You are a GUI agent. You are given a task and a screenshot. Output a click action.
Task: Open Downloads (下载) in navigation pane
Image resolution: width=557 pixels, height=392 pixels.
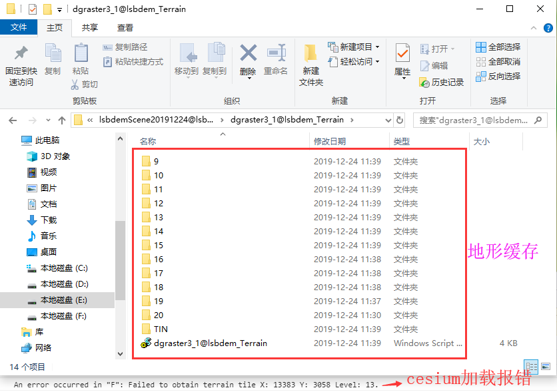(x=42, y=220)
